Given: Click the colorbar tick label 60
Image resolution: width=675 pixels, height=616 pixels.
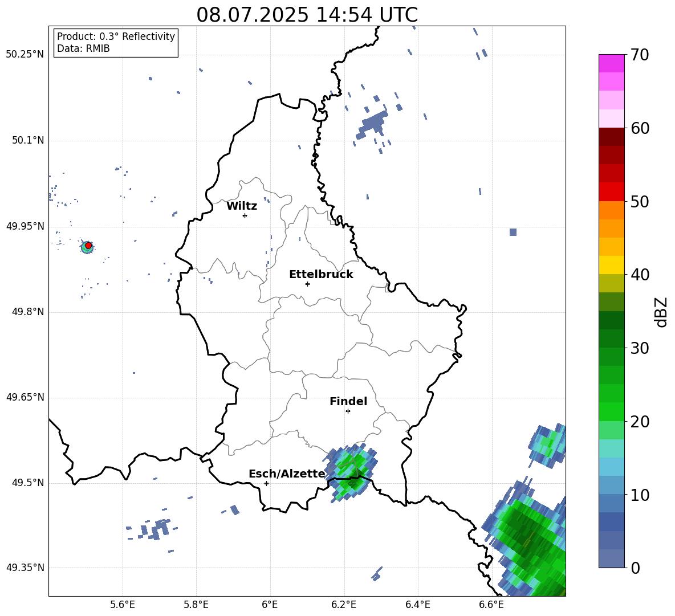Looking at the screenshot, I should coord(640,128).
